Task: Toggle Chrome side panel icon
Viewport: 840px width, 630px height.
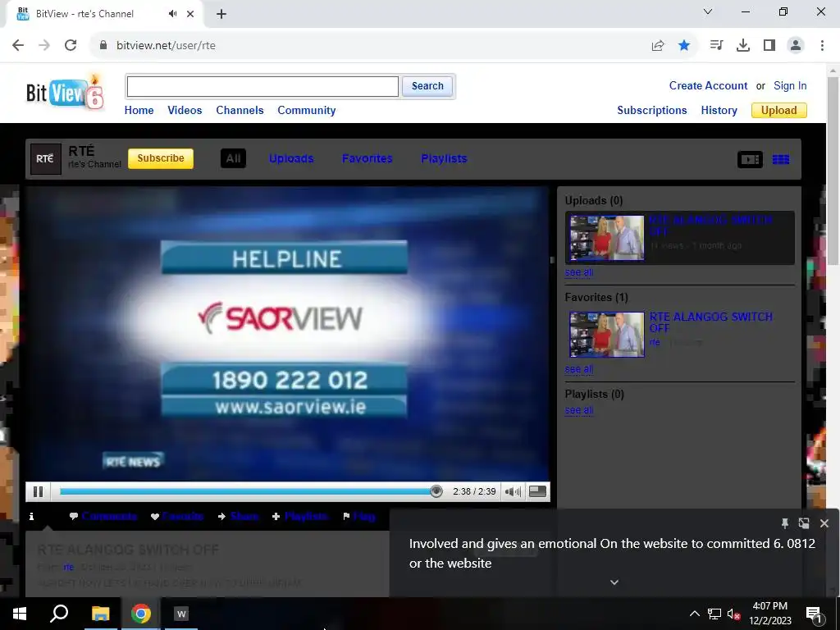Action: pos(769,46)
